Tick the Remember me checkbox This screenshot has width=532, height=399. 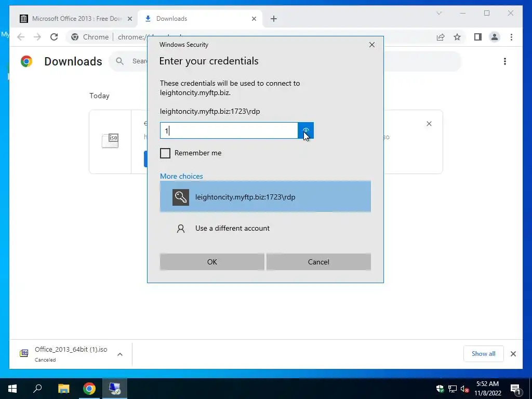165,153
